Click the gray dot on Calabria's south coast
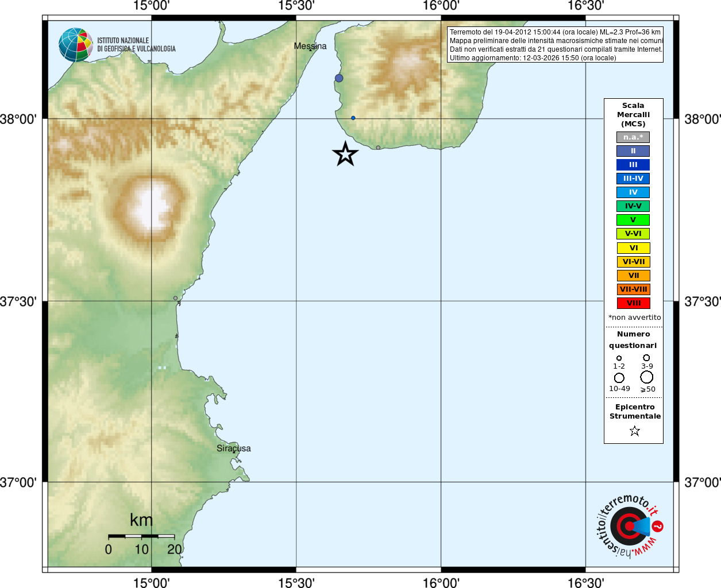Viewport: 721px width, 588px height. click(x=378, y=148)
